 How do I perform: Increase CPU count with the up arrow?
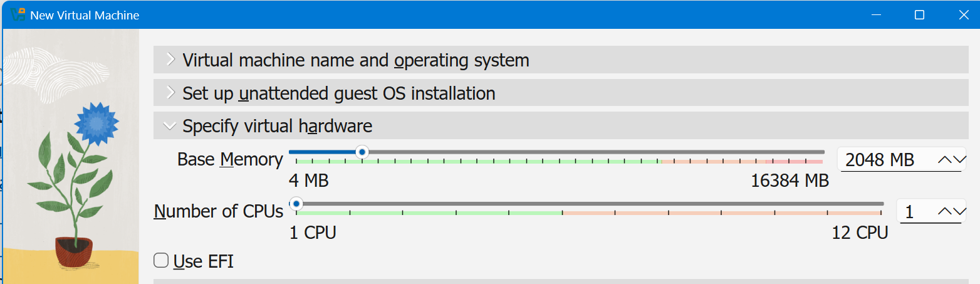click(x=945, y=212)
